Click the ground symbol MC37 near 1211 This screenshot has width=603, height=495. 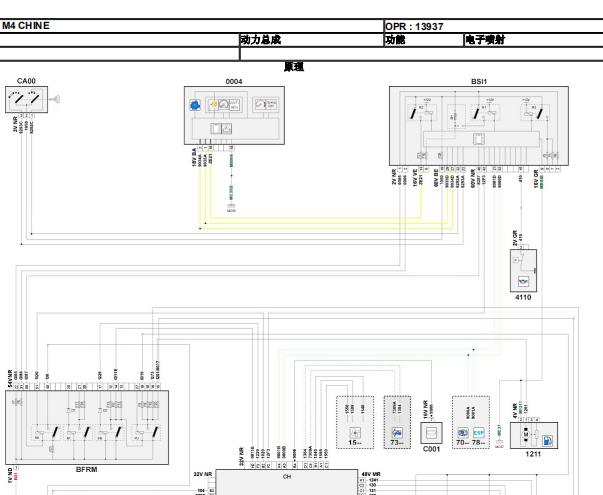tap(499, 443)
